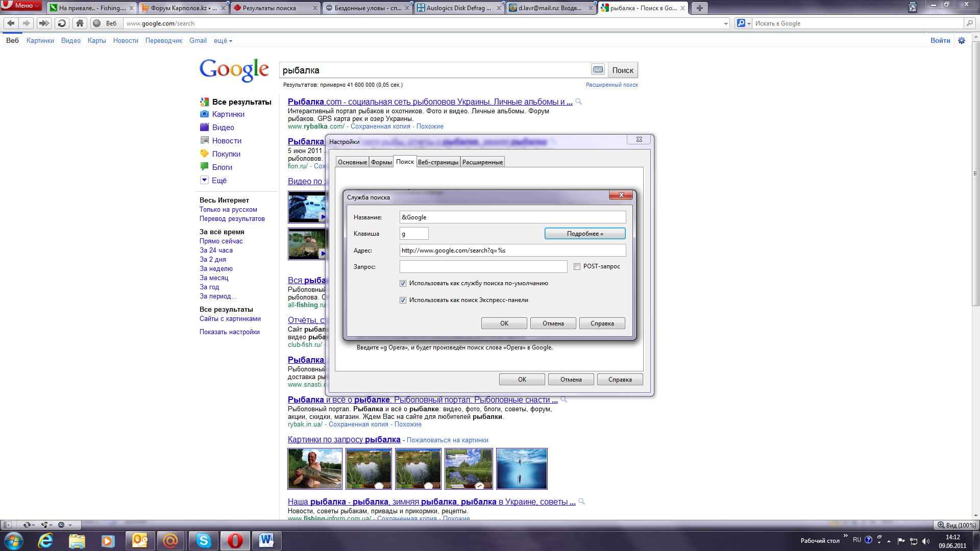Switch to 'Auslogics Disk Defrag' browser tab
980x551 pixels.
pos(458,8)
